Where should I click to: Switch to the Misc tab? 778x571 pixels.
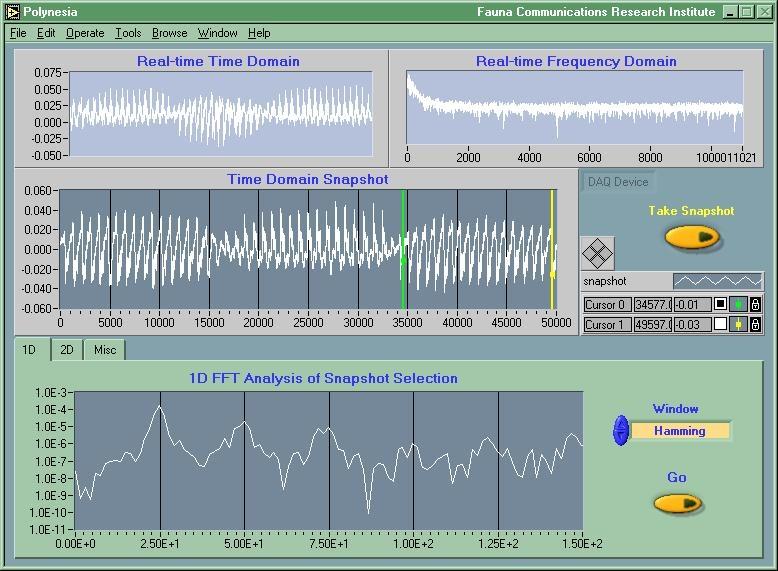[104, 349]
